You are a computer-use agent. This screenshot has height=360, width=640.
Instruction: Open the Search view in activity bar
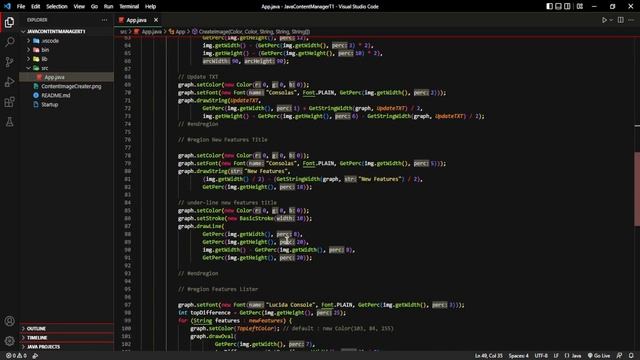click(x=9, y=42)
